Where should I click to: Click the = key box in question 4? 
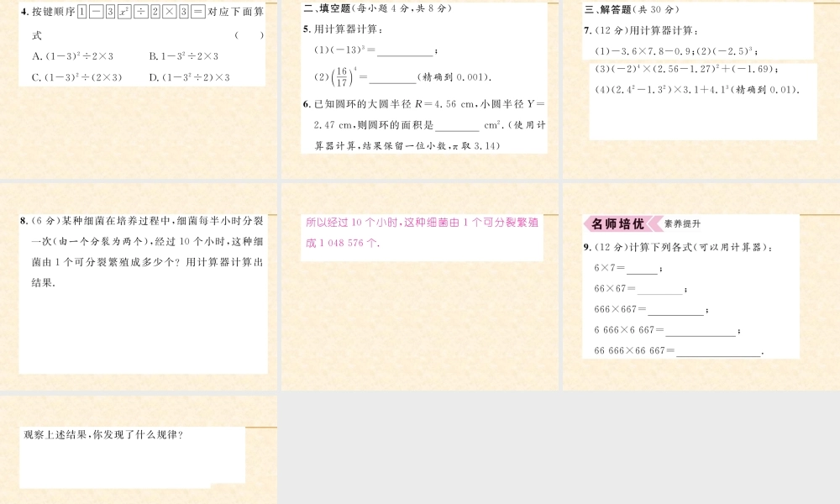197,12
